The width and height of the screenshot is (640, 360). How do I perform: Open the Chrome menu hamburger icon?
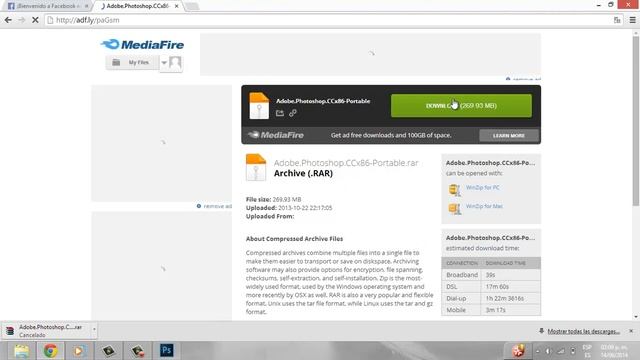tap(632, 20)
